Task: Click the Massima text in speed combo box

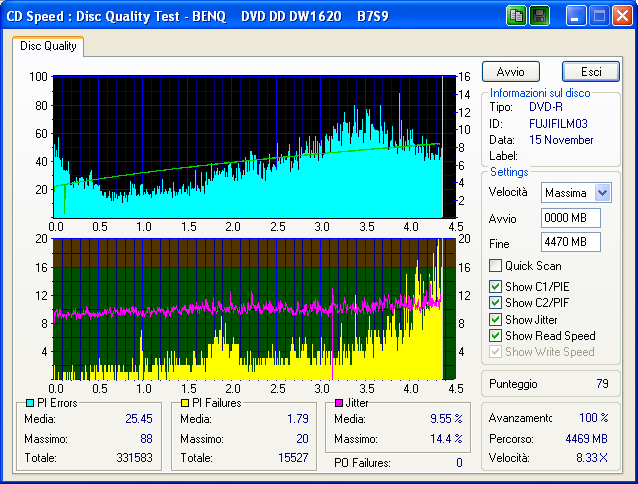Action: coord(566,193)
